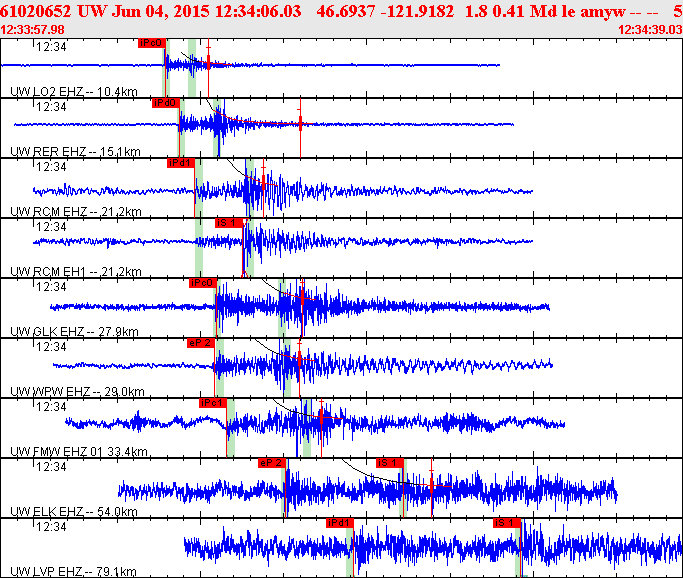
Task: Click the end time 12:34:39.03 label
Action: point(650,29)
